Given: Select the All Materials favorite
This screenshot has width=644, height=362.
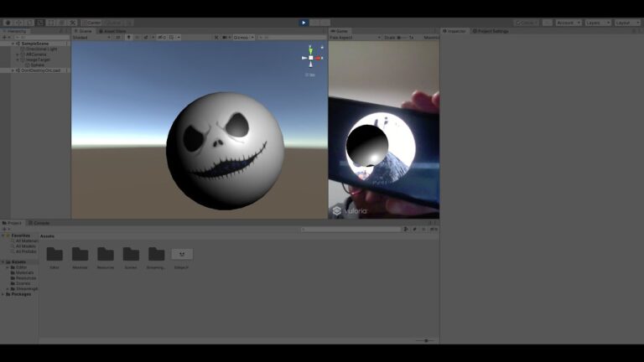Looking at the screenshot, I should click(27, 241).
